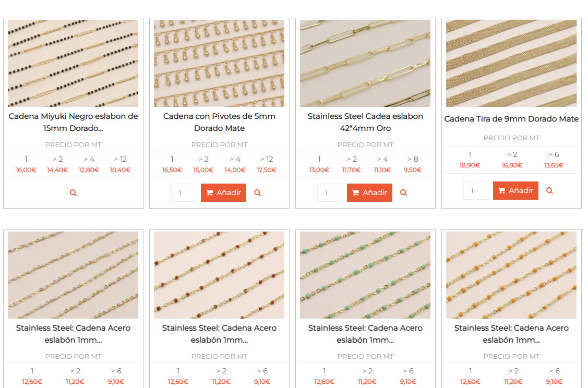View pink enamel bead chain image
588x388 pixels.
73,275
